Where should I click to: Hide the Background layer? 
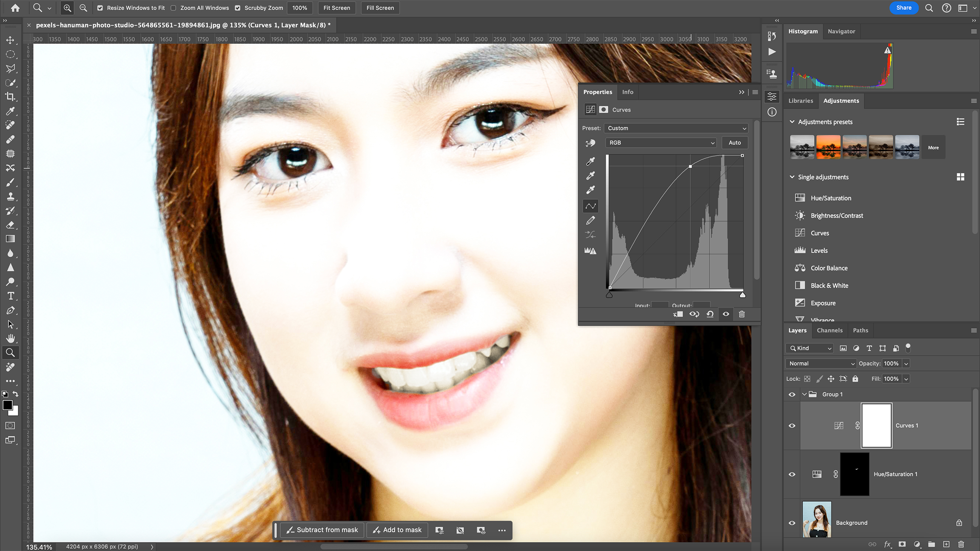click(x=792, y=523)
